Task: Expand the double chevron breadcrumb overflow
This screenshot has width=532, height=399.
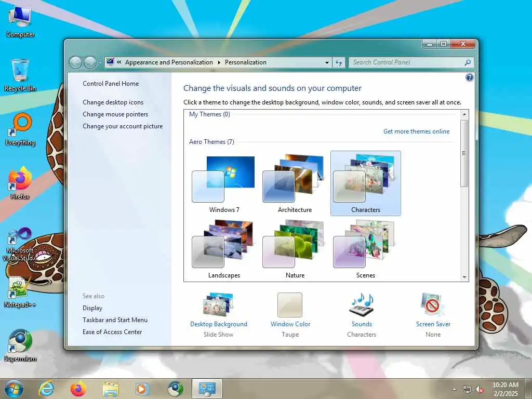Action: 119,62
